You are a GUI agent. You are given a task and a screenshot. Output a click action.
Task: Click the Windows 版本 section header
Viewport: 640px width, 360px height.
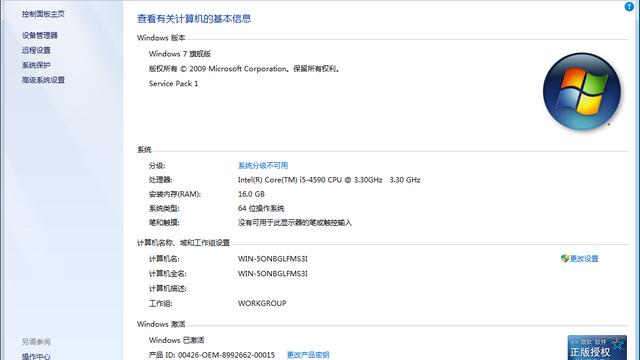(161, 38)
